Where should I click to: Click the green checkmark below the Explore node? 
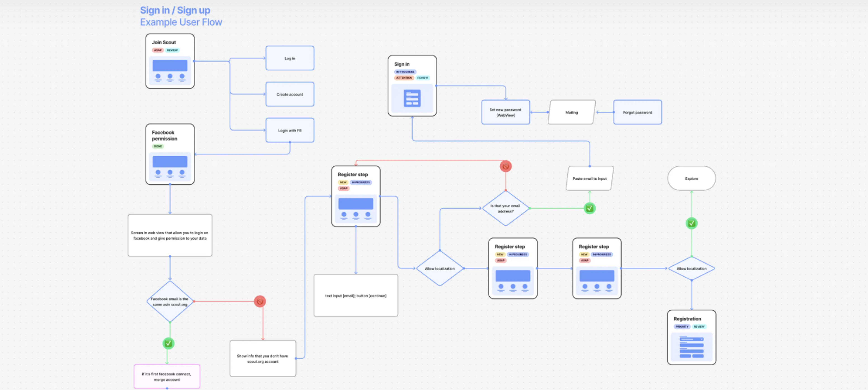tap(691, 223)
